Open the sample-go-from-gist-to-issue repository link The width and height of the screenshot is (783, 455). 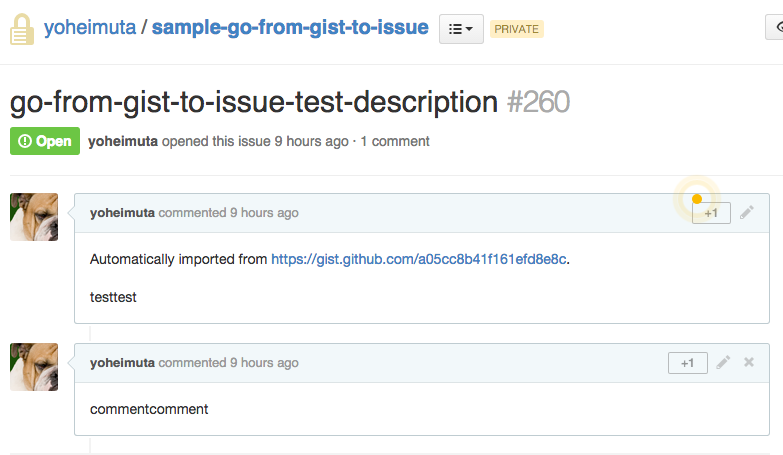click(292, 28)
